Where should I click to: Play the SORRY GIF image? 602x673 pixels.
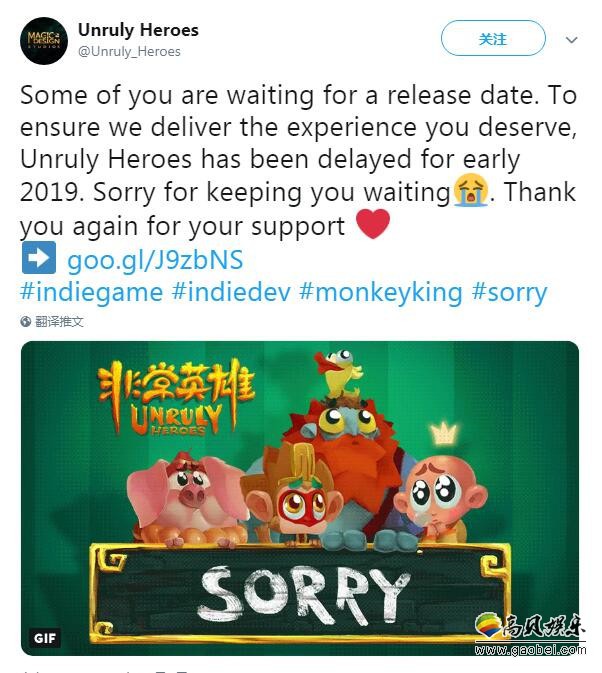[299, 498]
